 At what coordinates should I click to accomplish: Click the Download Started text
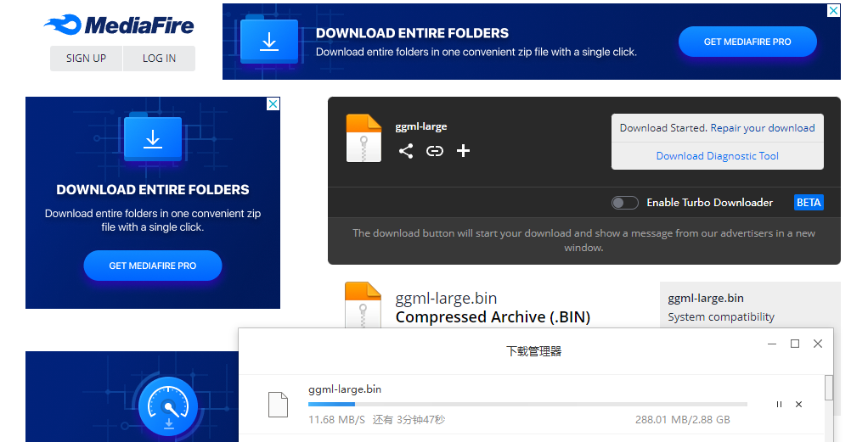(x=663, y=128)
